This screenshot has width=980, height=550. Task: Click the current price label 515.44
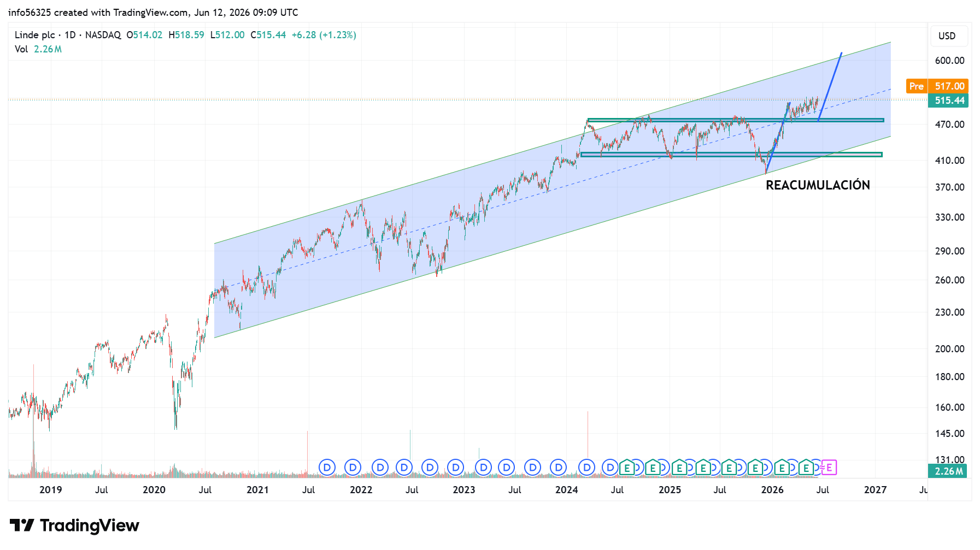click(x=948, y=100)
